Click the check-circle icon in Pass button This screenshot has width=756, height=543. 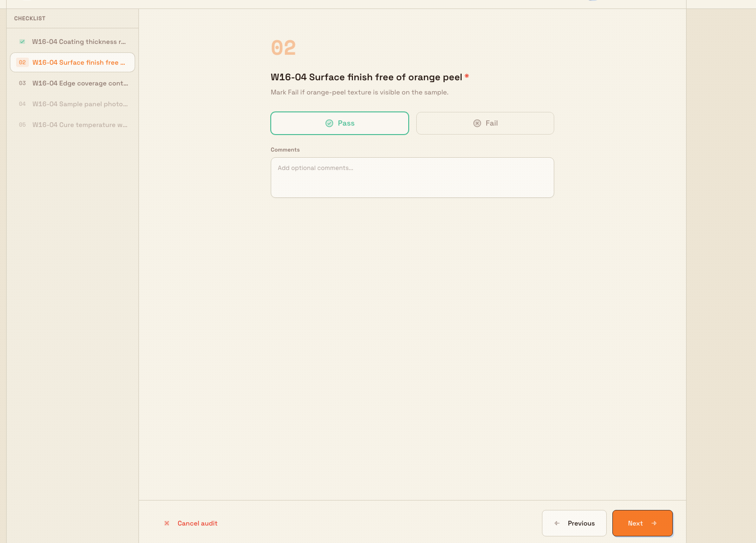(x=329, y=123)
